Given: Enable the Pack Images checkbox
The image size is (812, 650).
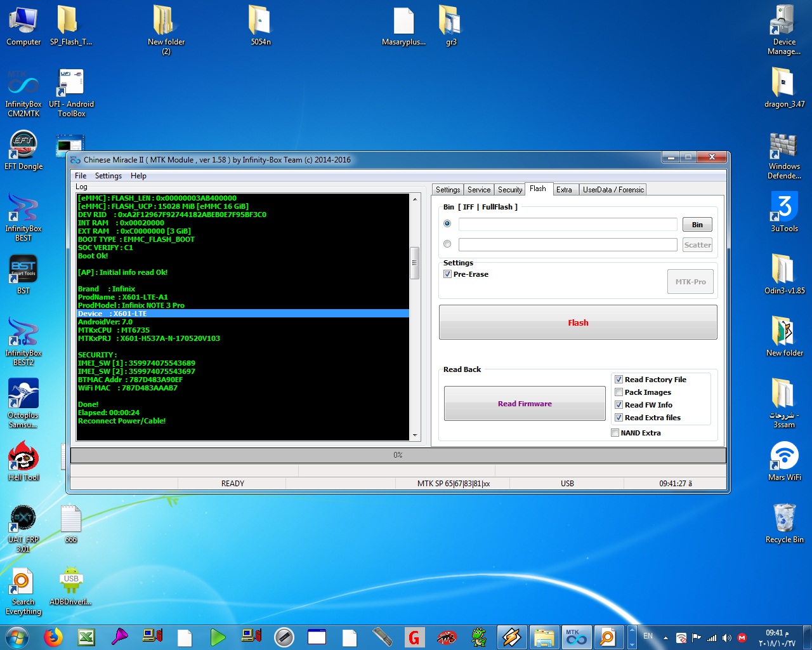Looking at the screenshot, I should pyautogui.click(x=619, y=392).
